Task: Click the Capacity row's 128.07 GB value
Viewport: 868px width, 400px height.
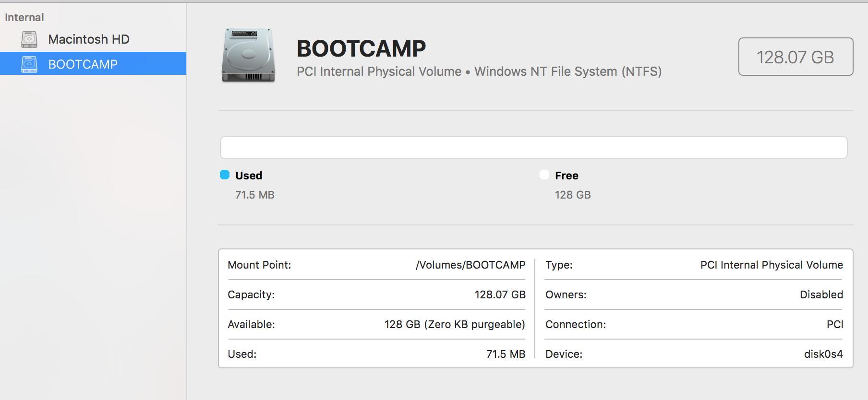Action: (x=500, y=294)
